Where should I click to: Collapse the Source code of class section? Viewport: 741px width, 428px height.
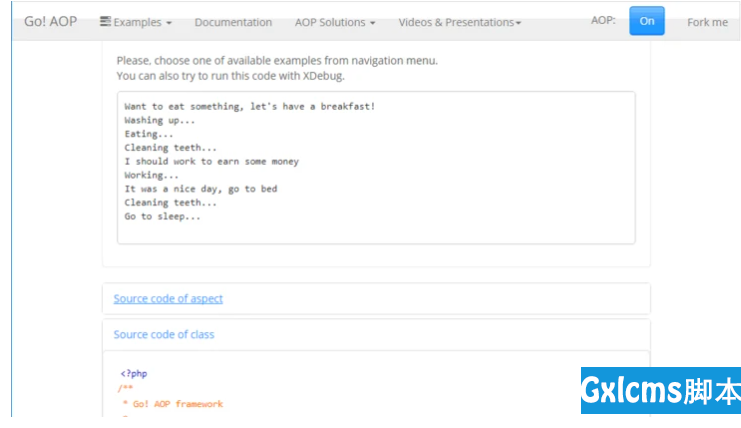click(164, 334)
